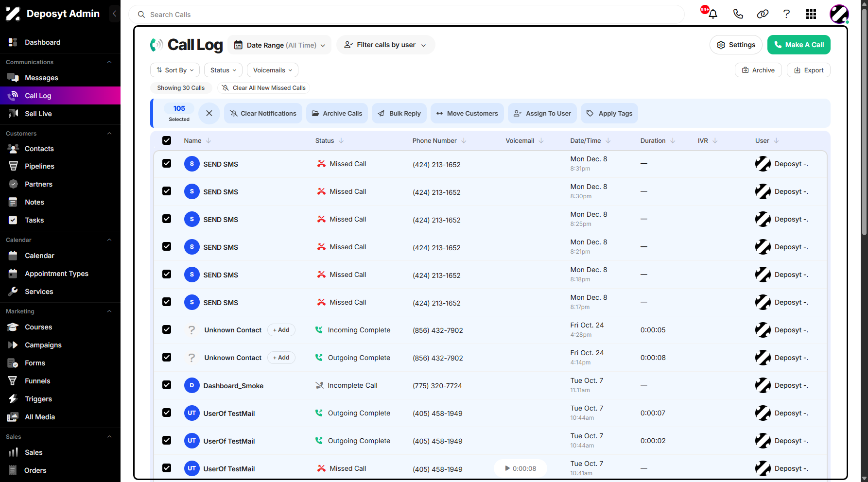This screenshot has width=868, height=482.
Task: Click the Export button
Action: (x=809, y=70)
